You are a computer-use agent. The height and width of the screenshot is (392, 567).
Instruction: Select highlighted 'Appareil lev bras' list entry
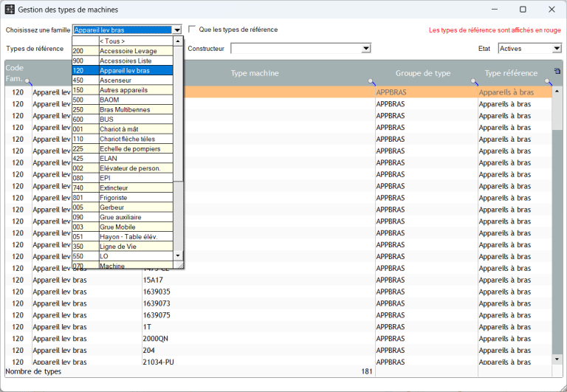point(123,70)
